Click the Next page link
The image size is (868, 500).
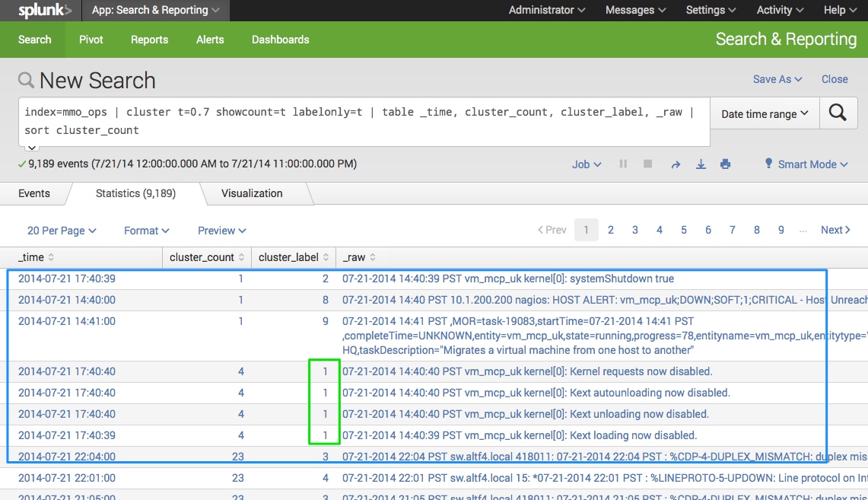click(835, 230)
